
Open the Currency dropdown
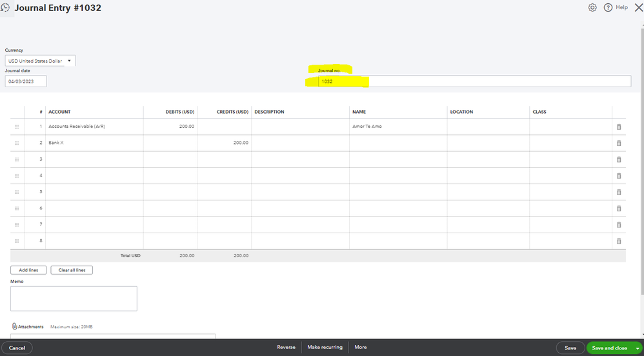[x=40, y=61]
